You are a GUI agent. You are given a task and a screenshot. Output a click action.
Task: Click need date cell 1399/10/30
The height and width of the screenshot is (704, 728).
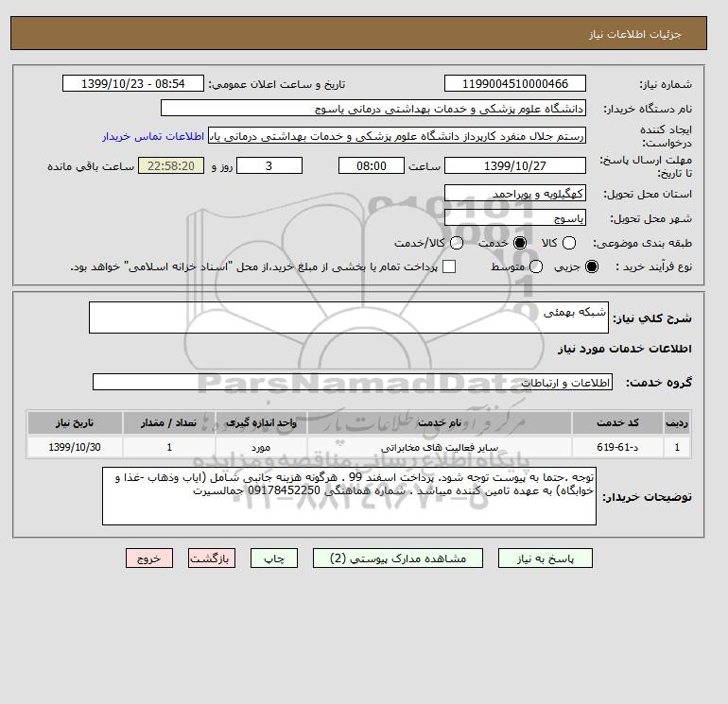(75, 447)
